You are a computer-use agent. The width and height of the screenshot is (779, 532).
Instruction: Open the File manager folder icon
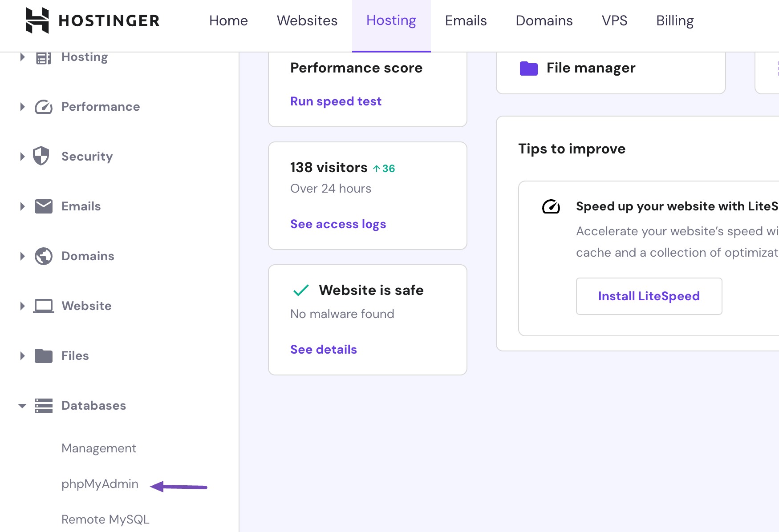(529, 68)
